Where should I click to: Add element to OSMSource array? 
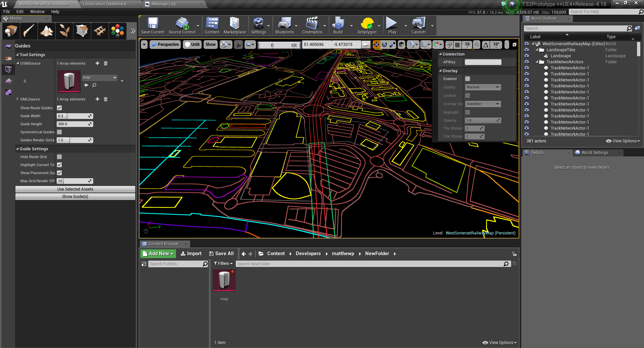coord(97,63)
